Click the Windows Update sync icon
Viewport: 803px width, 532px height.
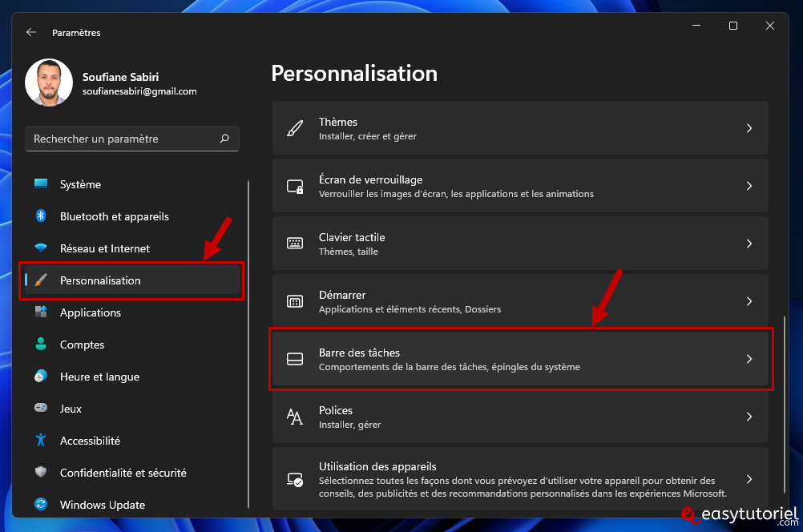point(41,504)
